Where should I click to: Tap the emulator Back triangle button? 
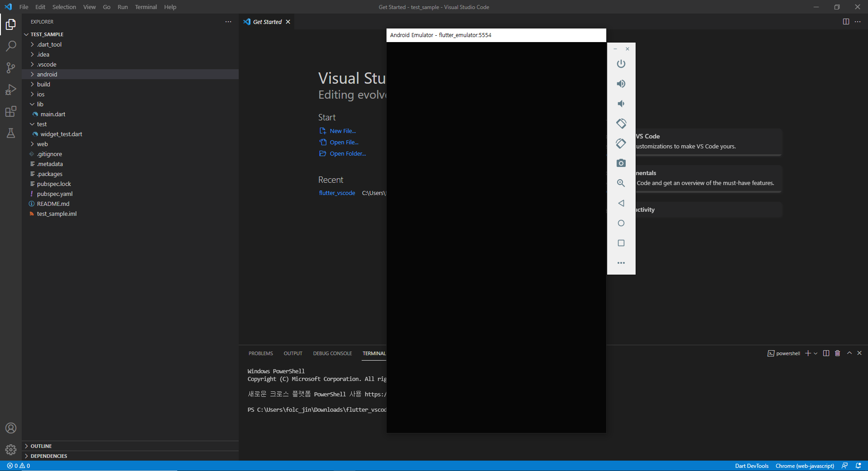(621, 203)
